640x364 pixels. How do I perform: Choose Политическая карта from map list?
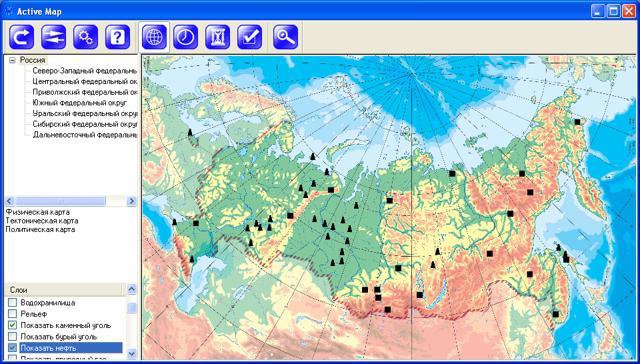[x=40, y=229]
